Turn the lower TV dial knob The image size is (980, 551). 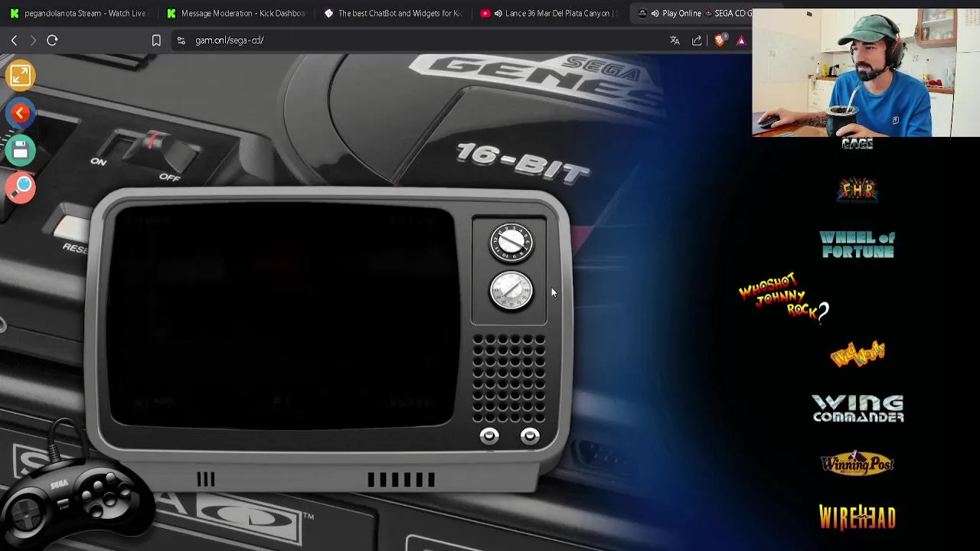click(x=511, y=291)
